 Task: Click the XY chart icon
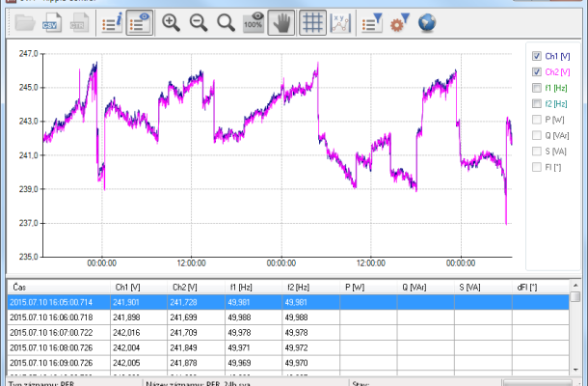coord(340,21)
